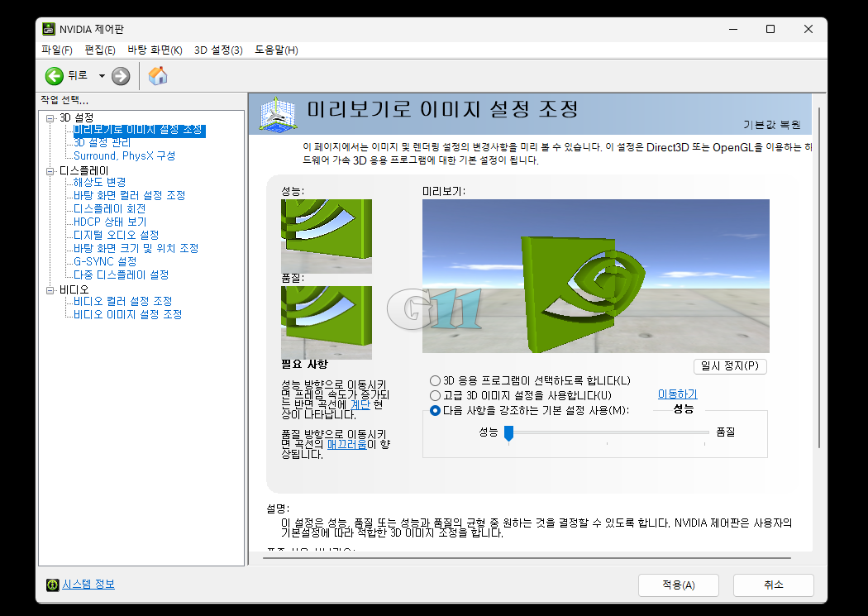Click the 계단 hyperlink in description

[360, 404]
